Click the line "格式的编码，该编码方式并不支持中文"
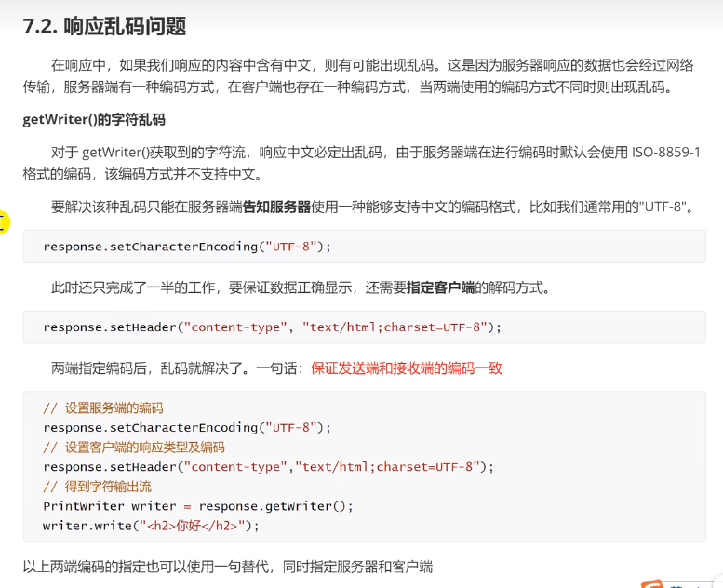The width and height of the screenshot is (723, 588). (139, 174)
